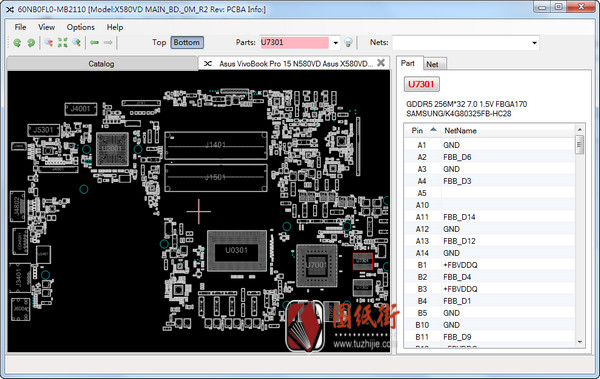600x379 pixels.
Task: Select pin row A3 GND
Action: (490, 169)
